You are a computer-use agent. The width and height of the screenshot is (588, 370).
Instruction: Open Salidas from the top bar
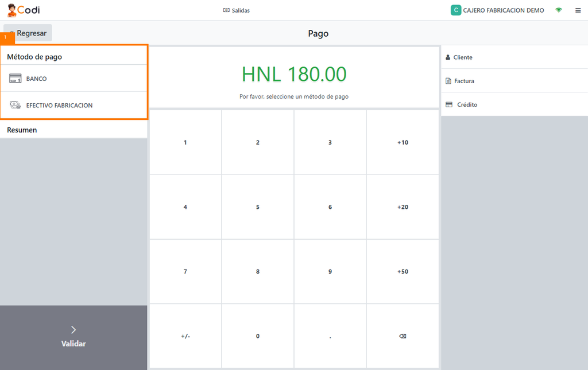pos(236,10)
